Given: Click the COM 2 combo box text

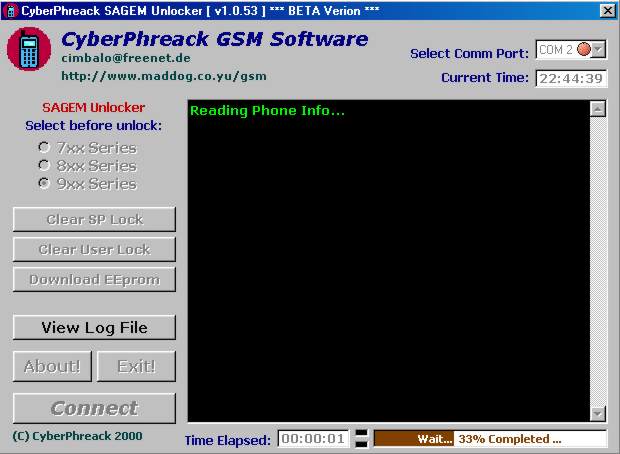Looking at the screenshot, I should (556, 50).
